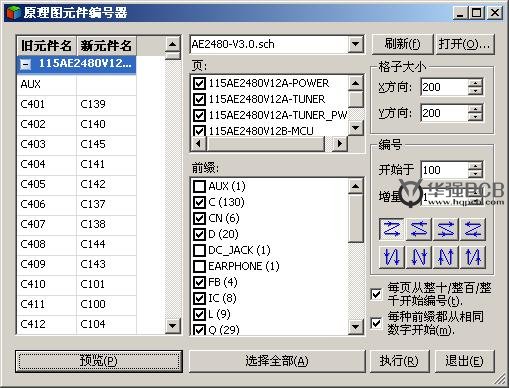The image size is (509, 388).
Task: Enable the AUX (1) prefix checkbox
Action: 199,186
